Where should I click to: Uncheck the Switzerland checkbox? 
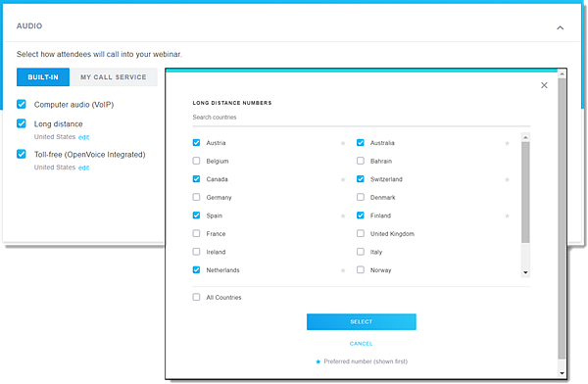tap(361, 179)
